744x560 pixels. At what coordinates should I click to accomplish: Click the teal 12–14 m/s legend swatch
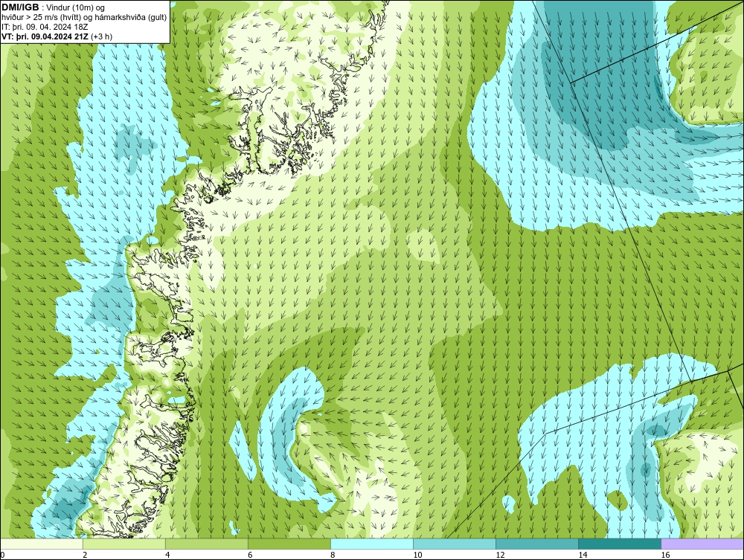(x=536, y=544)
